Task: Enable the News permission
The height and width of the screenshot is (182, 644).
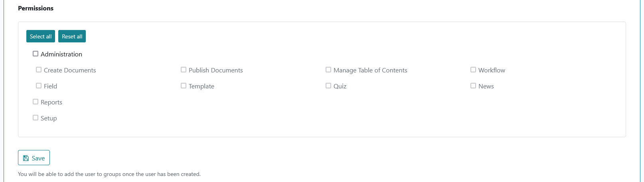Action: [x=473, y=86]
